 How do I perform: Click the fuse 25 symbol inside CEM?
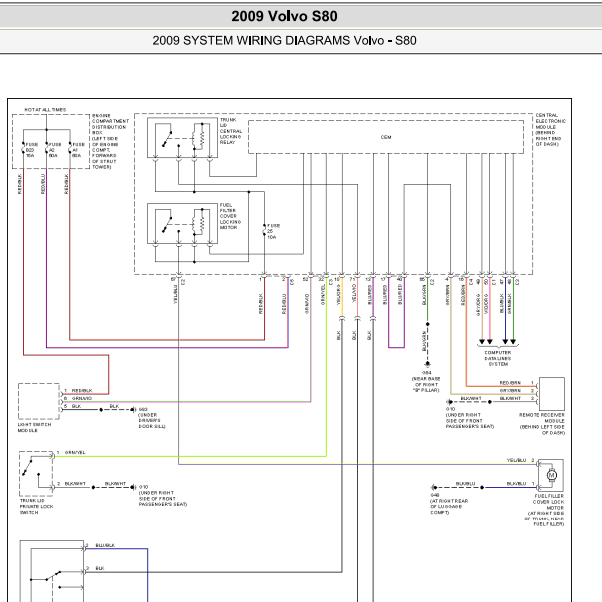[264, 230]
